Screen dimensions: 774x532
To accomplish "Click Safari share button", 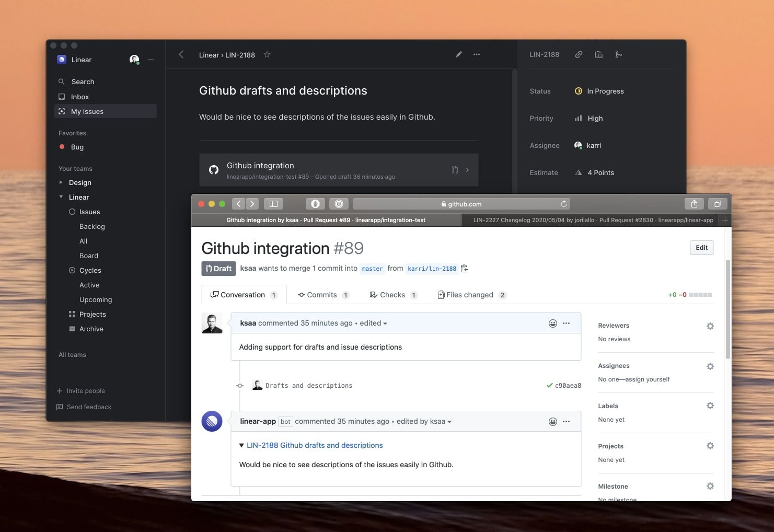I will [x=694, y=204].
